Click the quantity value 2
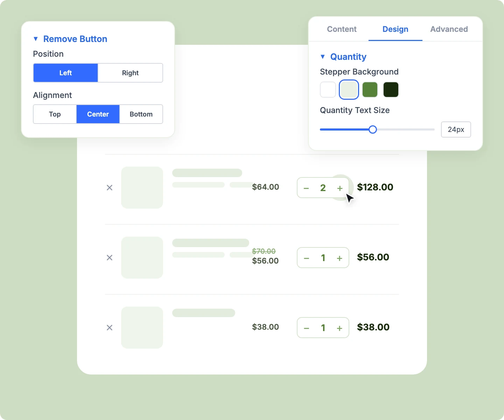This screenshot has height=420, width=504. [323, 188]
